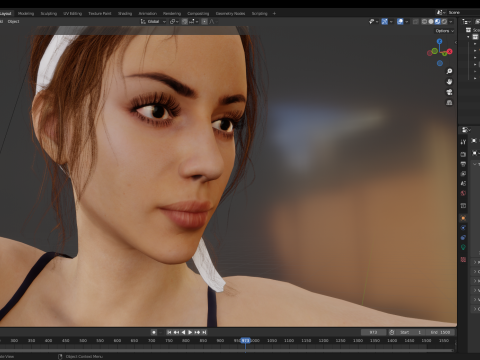This screenshot has width=480, height=360.
Task: Open the Geometry Nodes workspace tab
Action: click(230, 13)
